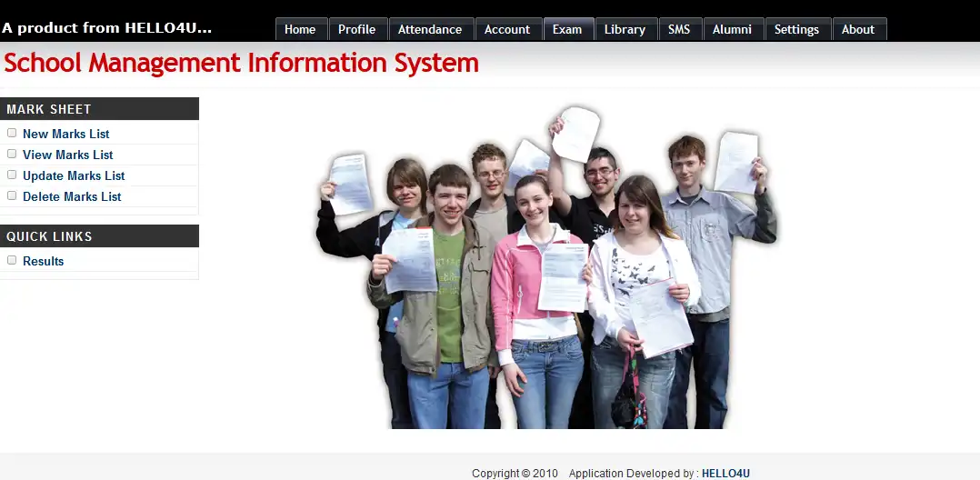Viewport: 980px width, 480px height.
Task: Click the 'A product from HELLO4U...' text
Action: tap(107, 28)
